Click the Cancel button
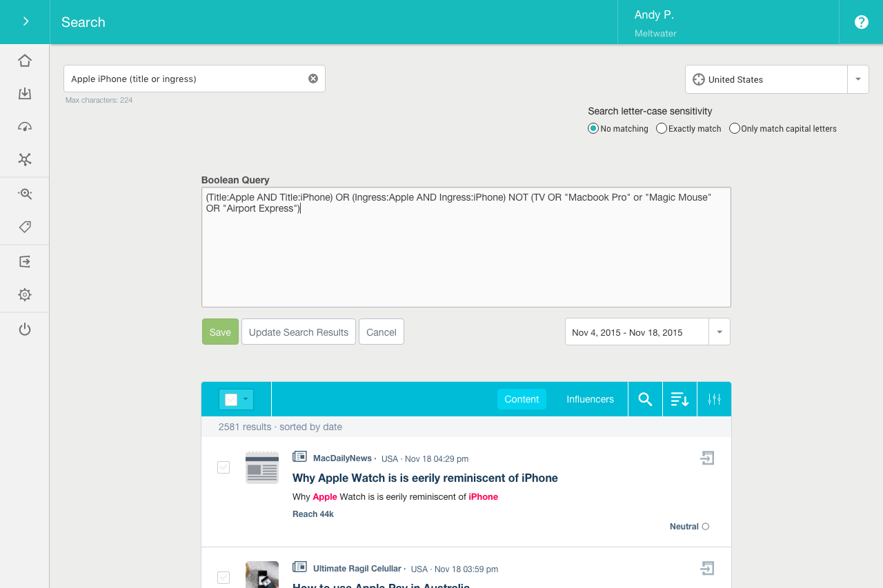 coord(381,332)
